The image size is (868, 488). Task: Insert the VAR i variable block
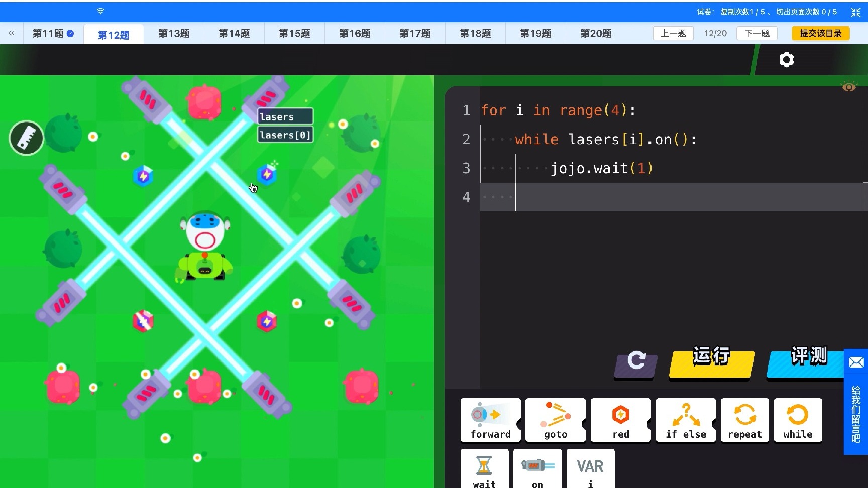pos(590,469)
